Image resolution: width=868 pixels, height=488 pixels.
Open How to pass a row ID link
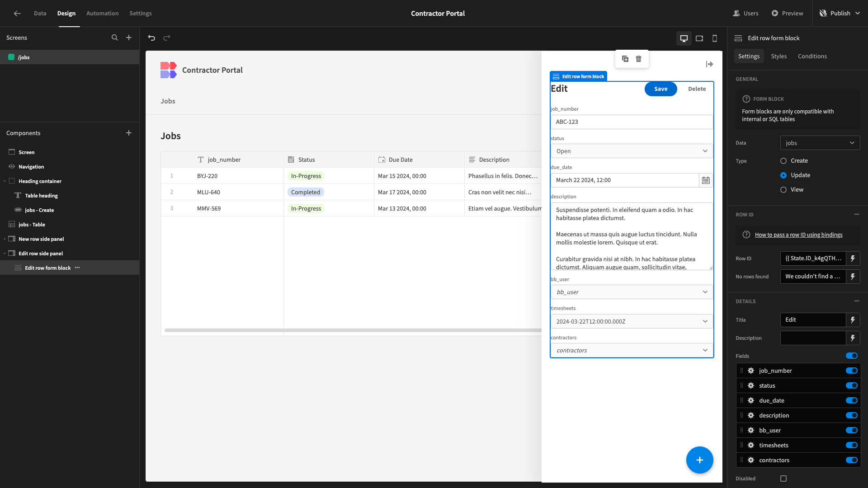pos(798,235)
